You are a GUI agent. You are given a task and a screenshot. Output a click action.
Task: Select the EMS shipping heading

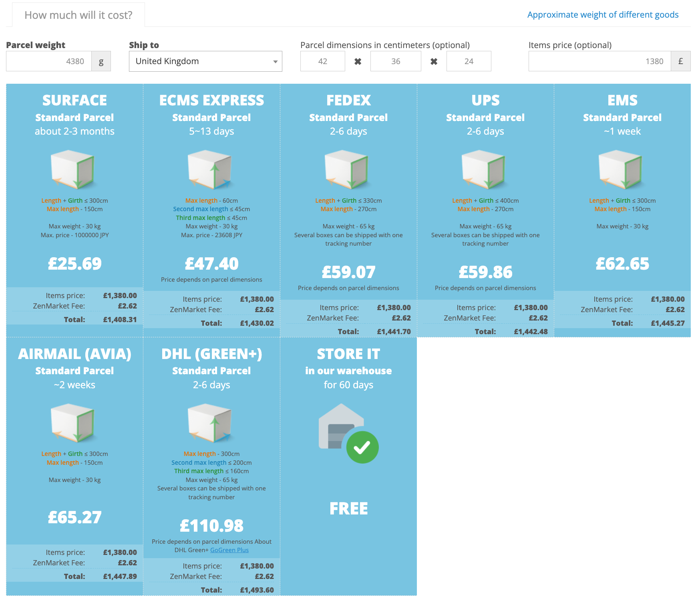[623, 100]
